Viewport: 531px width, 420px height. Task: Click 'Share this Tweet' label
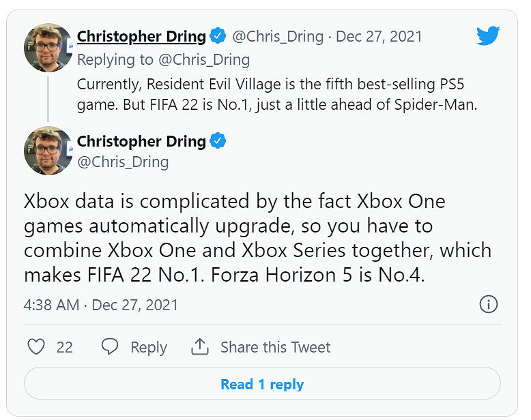pyautogui.click(x=275, y=347)
